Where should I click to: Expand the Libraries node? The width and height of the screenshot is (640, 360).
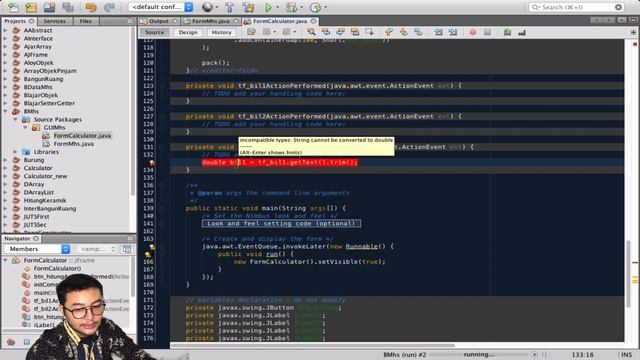(x=15, y=152)
